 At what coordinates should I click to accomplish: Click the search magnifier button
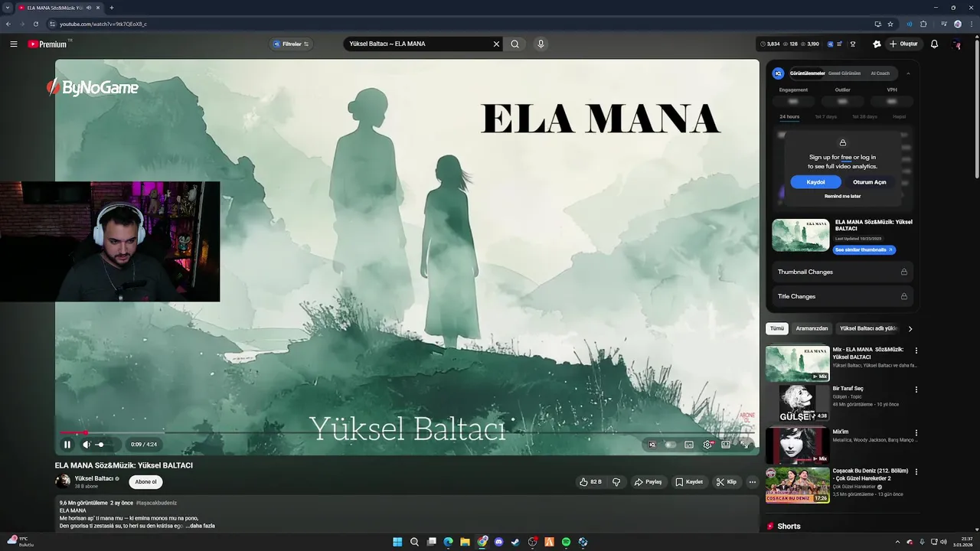click(x=515, y=44)
